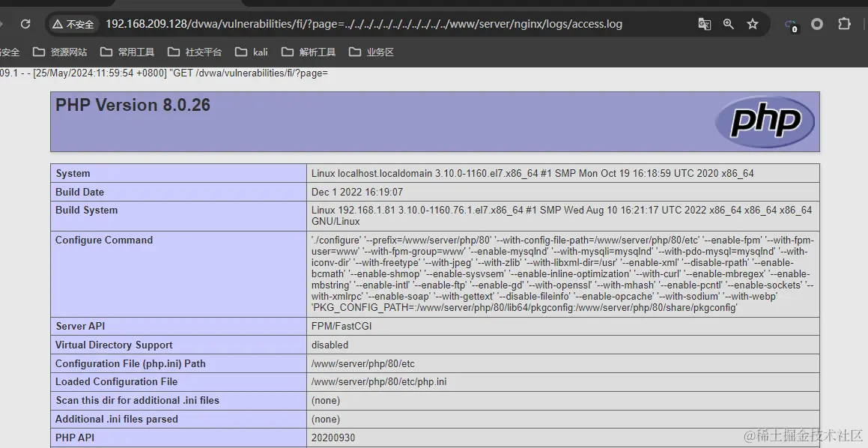
Task: Click the Server API label cell
Action: point(179,326)
